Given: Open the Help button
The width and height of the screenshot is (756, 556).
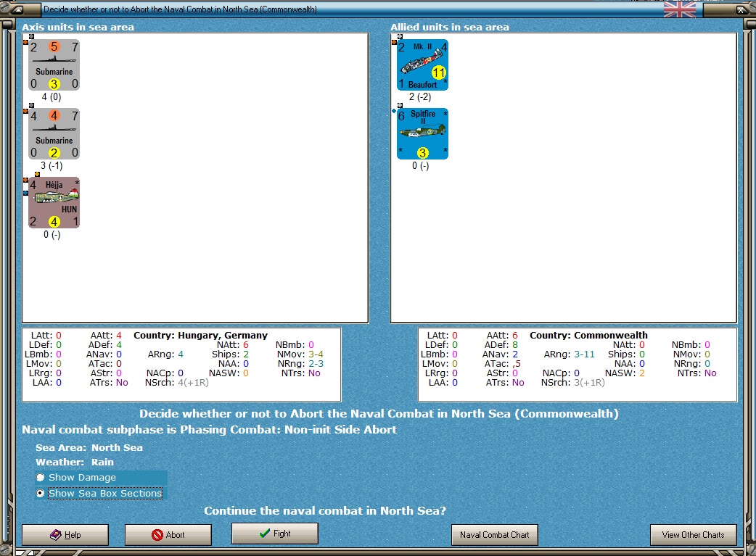Looking at the screenshot, I should point(65,535).
